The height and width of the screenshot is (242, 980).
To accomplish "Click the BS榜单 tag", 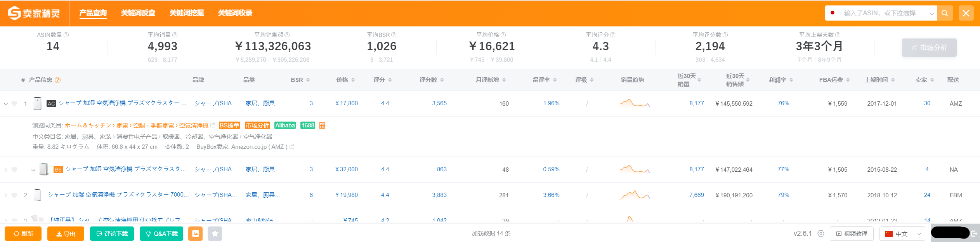I will click(x=229, y=125).
